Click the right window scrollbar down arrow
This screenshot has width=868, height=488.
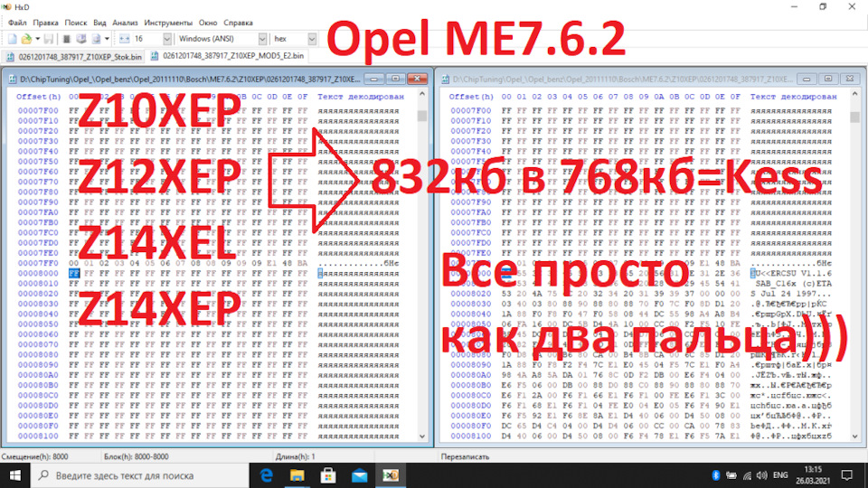855,436
